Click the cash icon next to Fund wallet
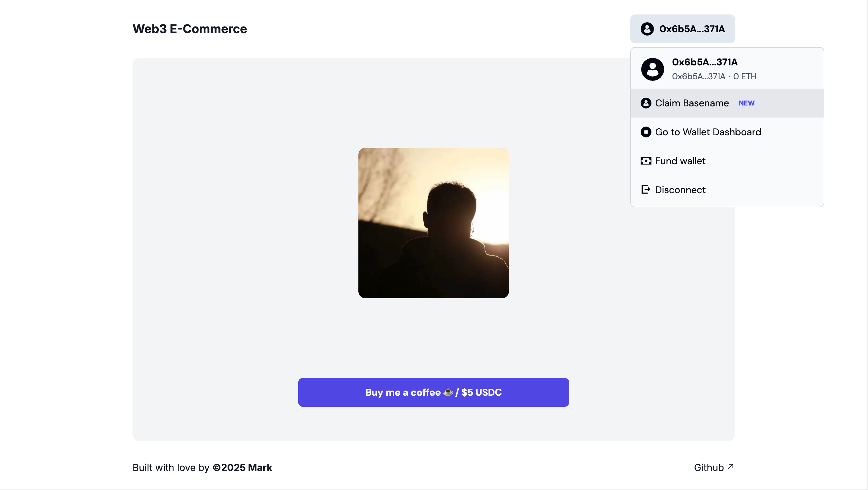Screen dimensions: 868x490 [x=646, y=161]
